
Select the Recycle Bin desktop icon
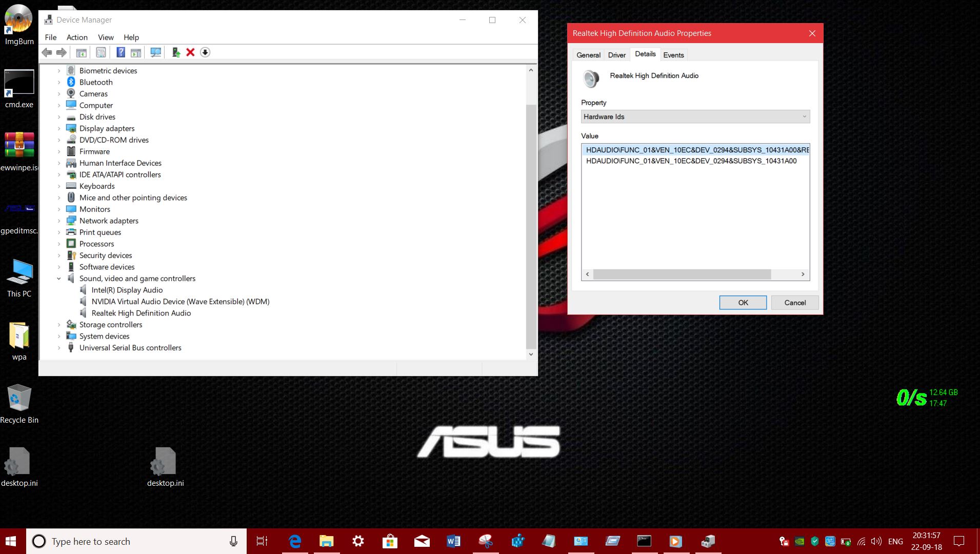pyautogui.click(x=19, y=404)
